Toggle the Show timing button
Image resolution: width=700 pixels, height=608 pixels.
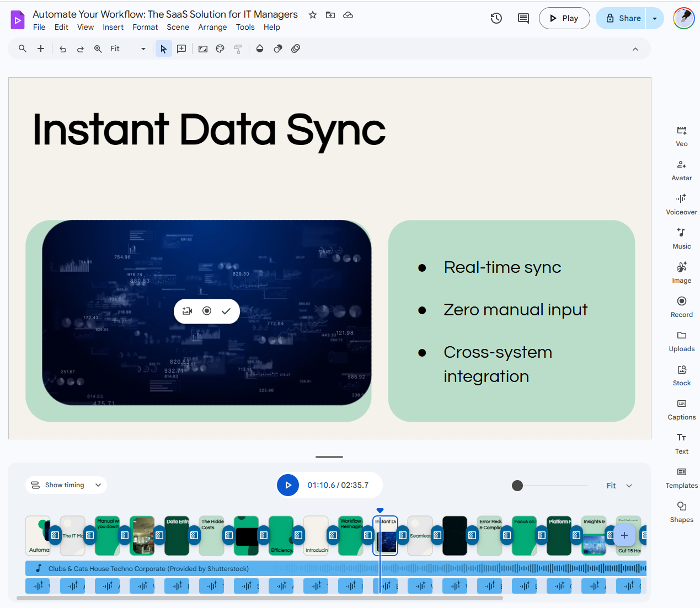[x=58, y=485]
